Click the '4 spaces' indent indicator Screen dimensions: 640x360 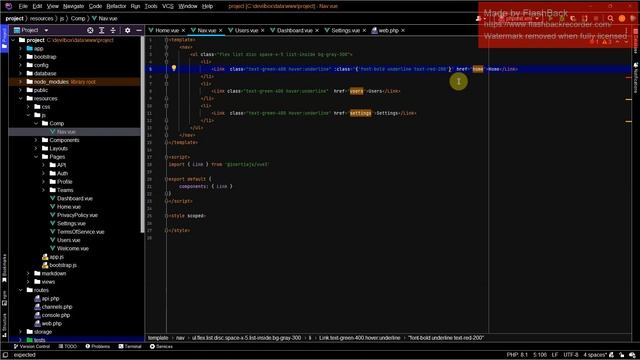click(x=595, y=355)
